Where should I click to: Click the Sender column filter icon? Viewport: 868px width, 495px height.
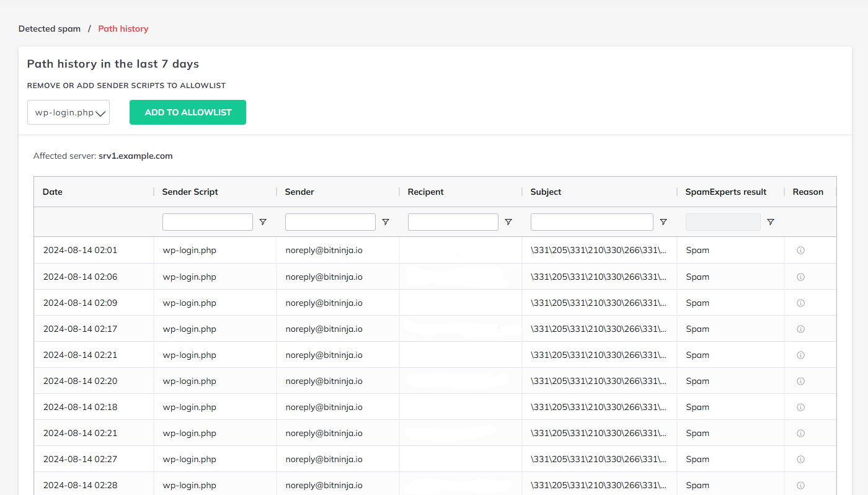[386, 222]
